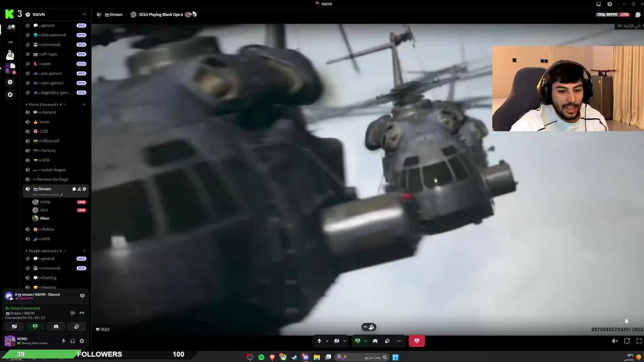Open the RAIVN server dropdown menu
The height and width of the screenshot is (362, 644).
55,15
